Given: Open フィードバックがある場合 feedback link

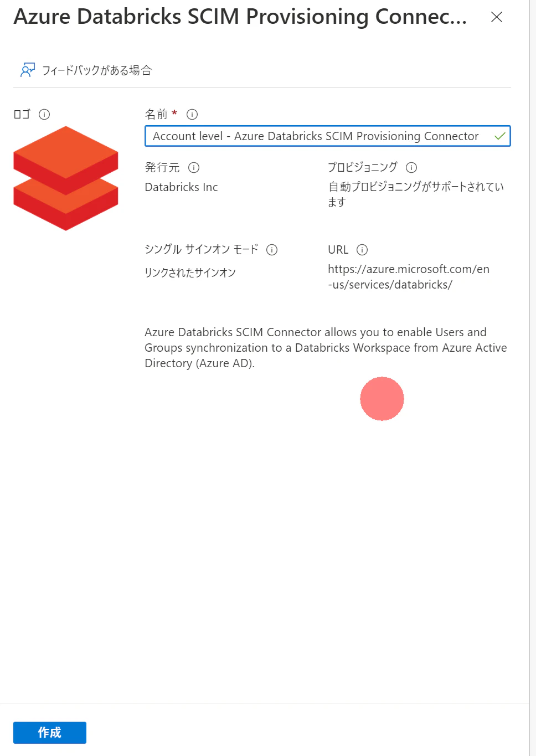Looking at the screenshot, I should click(x=97, y=70).
